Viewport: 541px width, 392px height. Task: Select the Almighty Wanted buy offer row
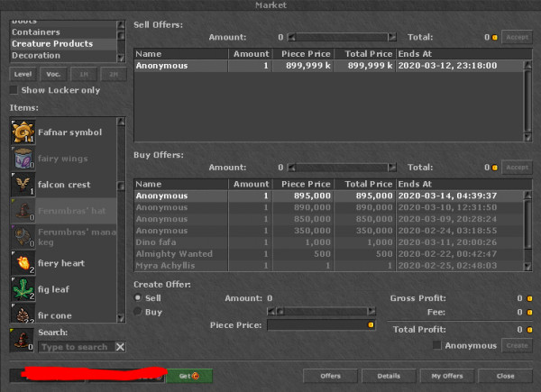point(329,254)
